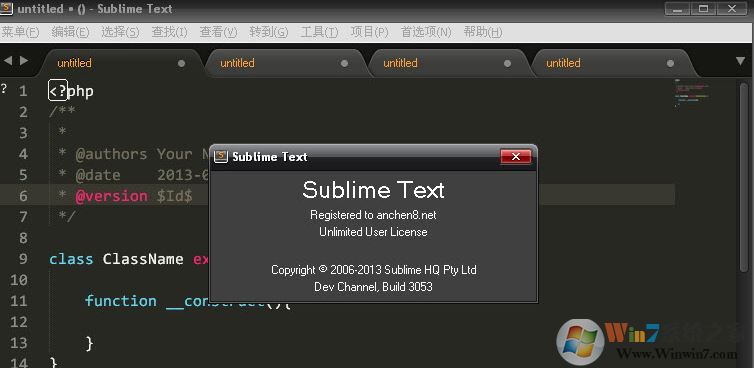This screenshot has height=368, width=754.
Task: Click the large 'Sublime Text' heading in dialog
Action: tap(374, 190)
